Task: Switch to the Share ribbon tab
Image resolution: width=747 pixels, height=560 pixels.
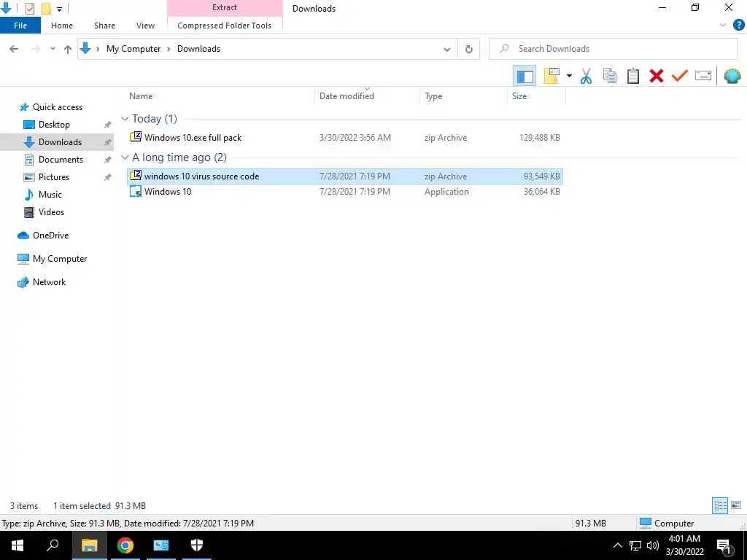Action: pos(104,26)
